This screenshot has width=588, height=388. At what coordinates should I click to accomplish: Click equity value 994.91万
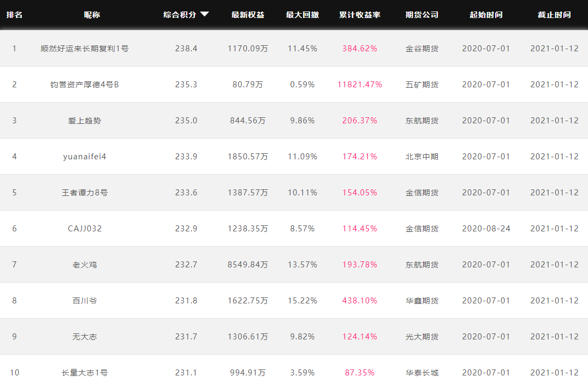(x=248, y=372)
